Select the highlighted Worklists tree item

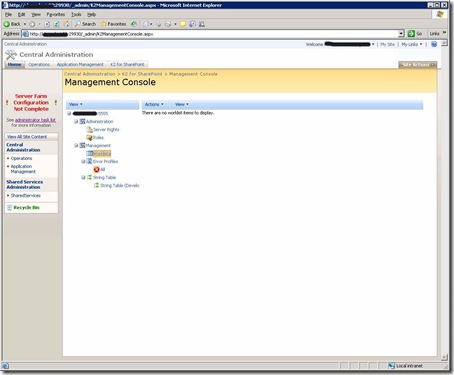pyautogui.click(x=102, y=153)
